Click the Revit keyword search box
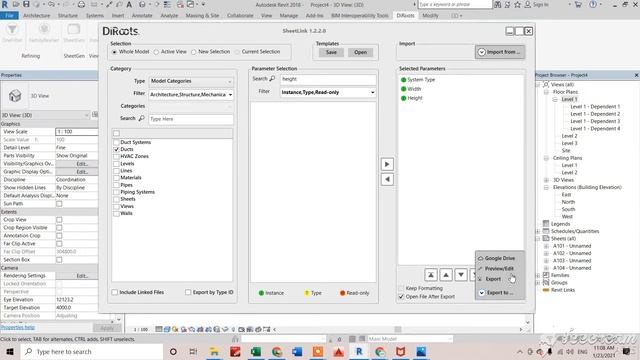 point(455,4)
